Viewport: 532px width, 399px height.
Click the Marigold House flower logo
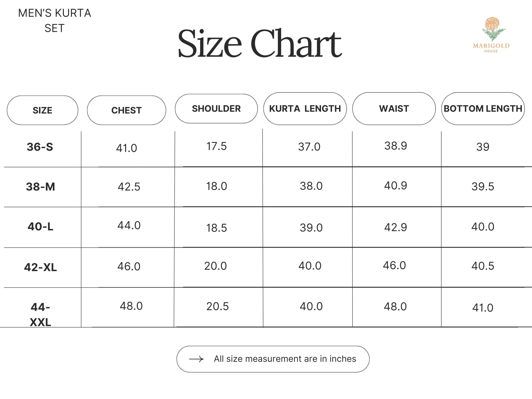491,34
